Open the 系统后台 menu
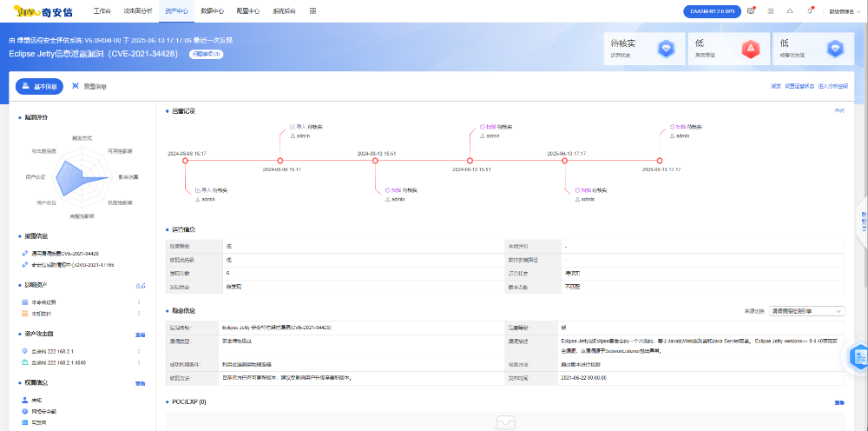The image size is (868, 431). [x=284, y=11]
